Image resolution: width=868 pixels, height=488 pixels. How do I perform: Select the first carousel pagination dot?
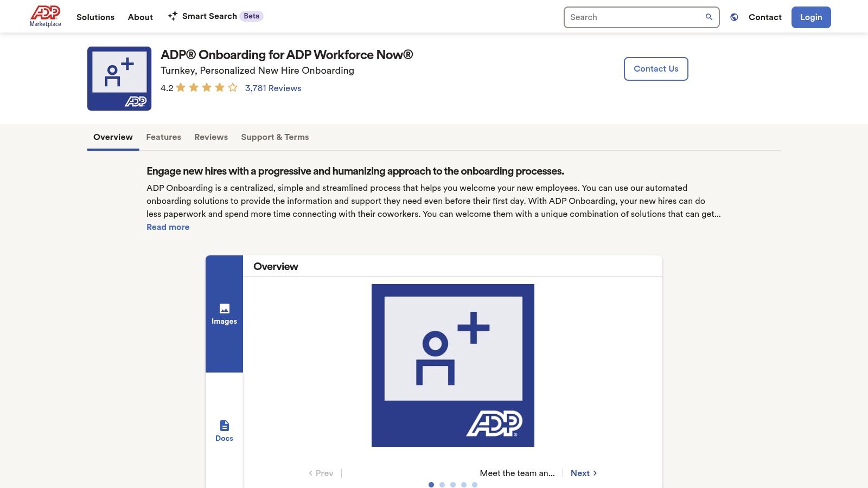[431, 485]
